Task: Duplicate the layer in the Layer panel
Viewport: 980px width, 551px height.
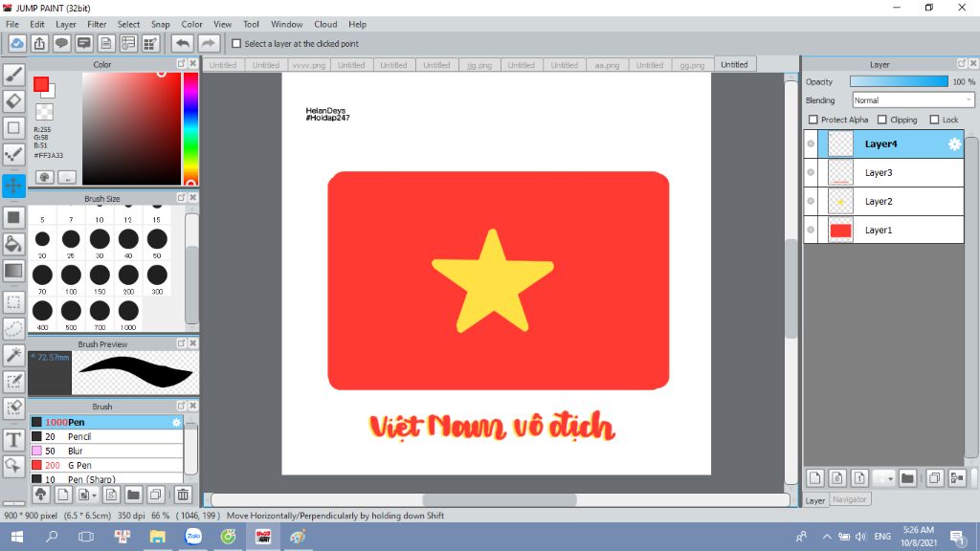Action: coord(934,478)
